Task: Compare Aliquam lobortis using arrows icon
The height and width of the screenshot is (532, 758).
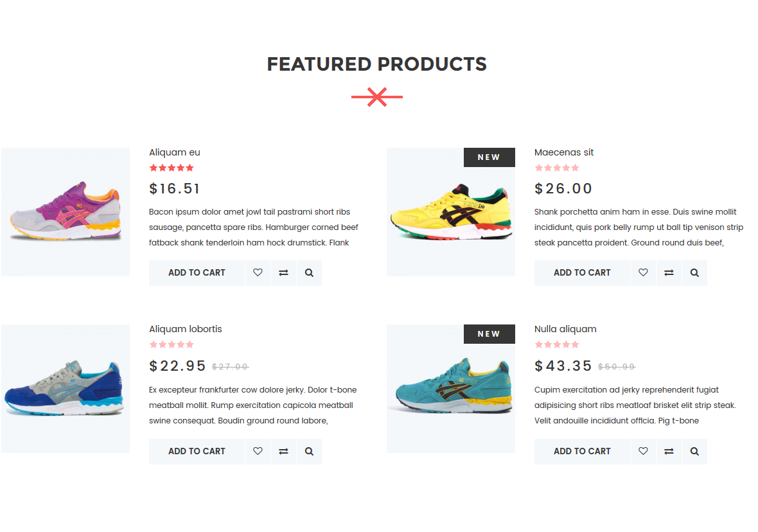Action: click(283, 451)
